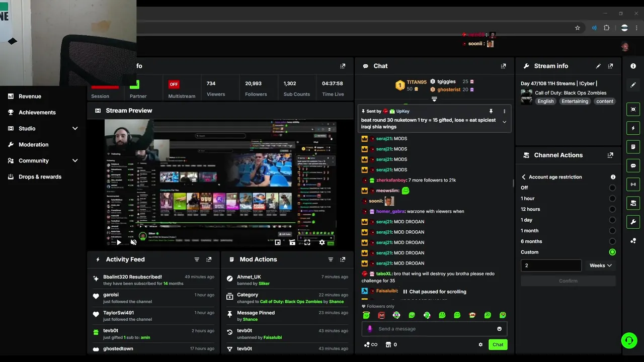Image resolution: width=644 pixels, height=362 pixels.
Task: Play the stream preview video
Action: coord(119,242)
